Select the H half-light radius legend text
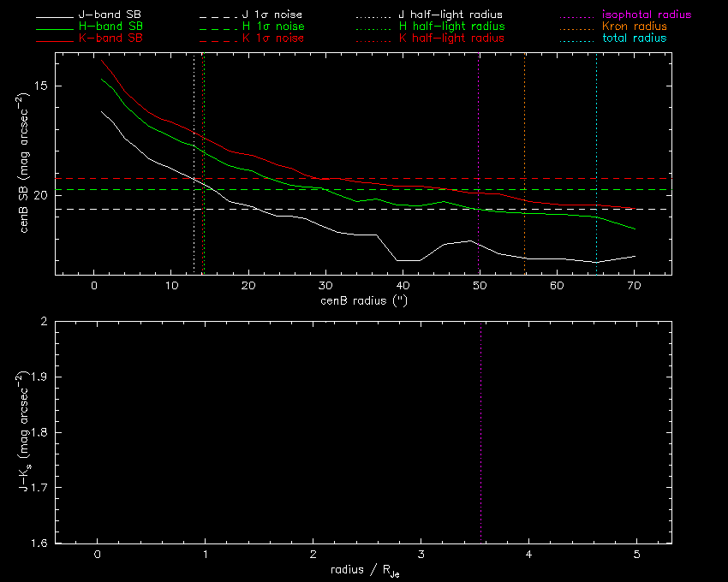Image resolution: width=728 pixels, height=582 pixels. click(x=451, y=27)
